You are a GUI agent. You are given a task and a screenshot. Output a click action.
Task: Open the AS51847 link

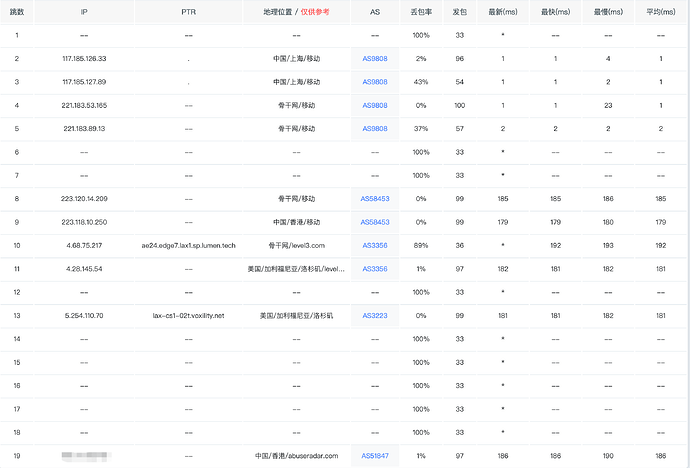[x=374, y=456]
